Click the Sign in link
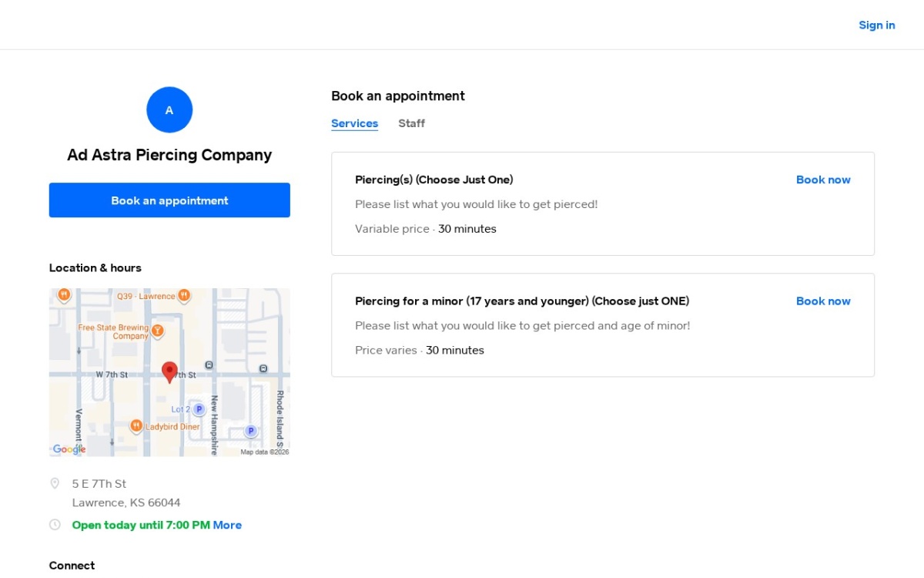This screenshot has height=578, width=924. pos(877,25)
